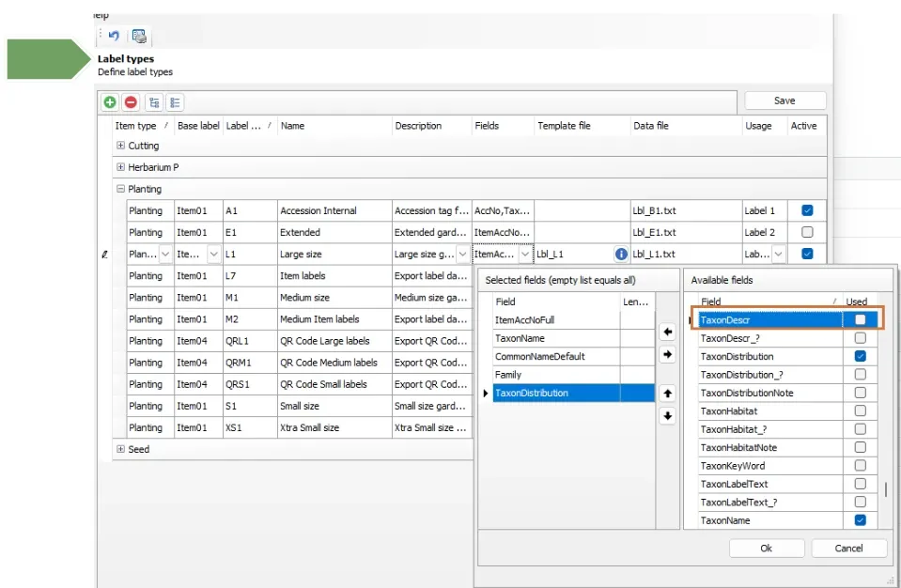
Task: Sort by Name column header
Action: tap(334, 126)
